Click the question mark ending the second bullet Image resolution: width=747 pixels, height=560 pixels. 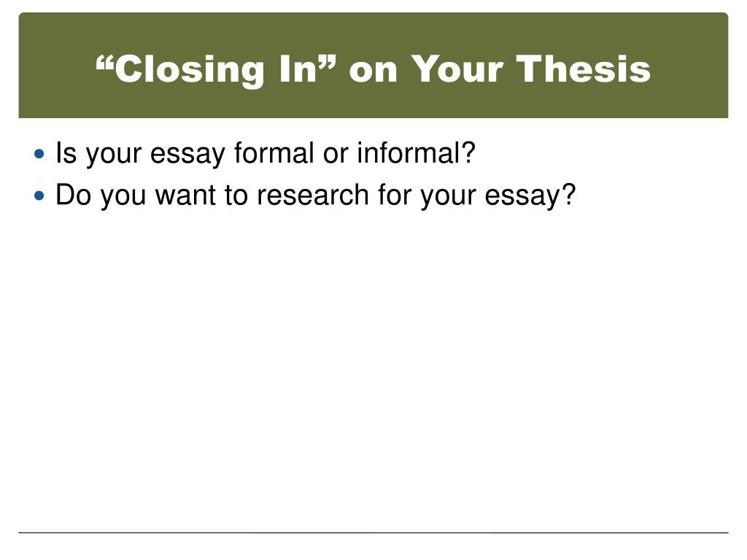tap(568, 195)
